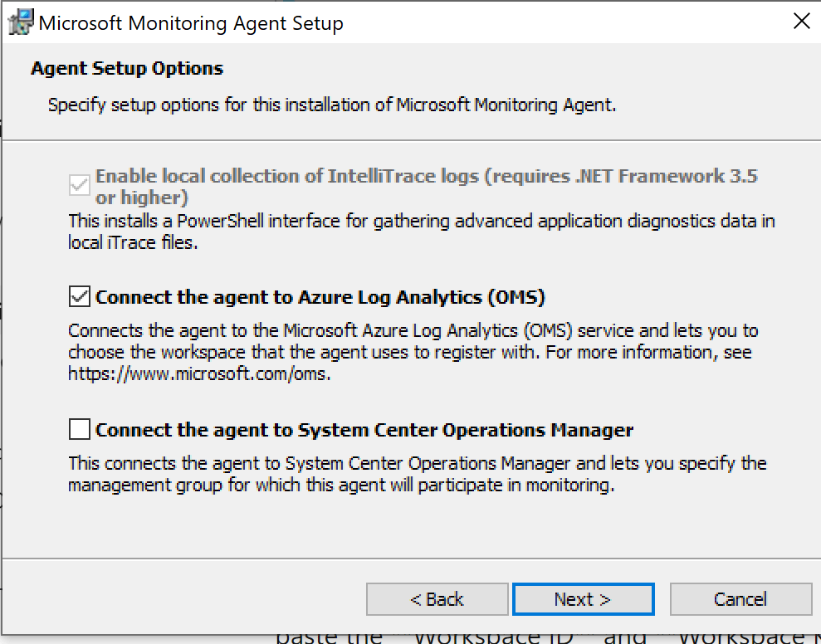Toggle the greyed-out IntelliTrace logs checkbox
The width and height of the screenshot is (821, 644).
pos(80,185)
